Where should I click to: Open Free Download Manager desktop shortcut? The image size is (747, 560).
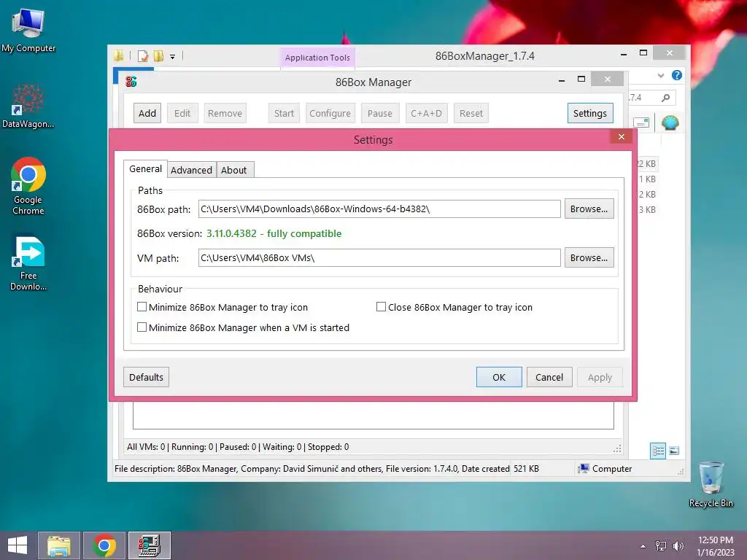[x=28, y=263]
